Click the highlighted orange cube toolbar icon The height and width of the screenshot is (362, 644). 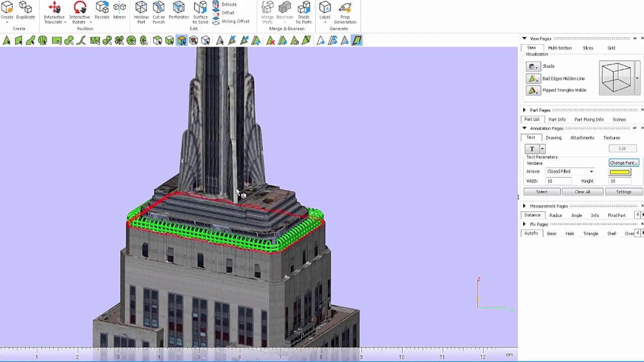pos(182,41)
